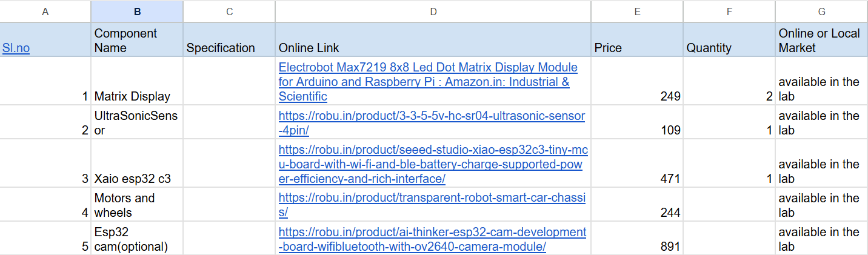Select UltraSonicSensor market availability cell

[x=821, y=122]
